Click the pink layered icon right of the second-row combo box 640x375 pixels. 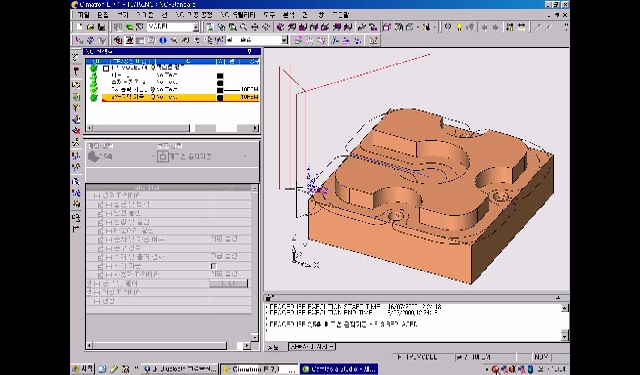click(299, 40)
